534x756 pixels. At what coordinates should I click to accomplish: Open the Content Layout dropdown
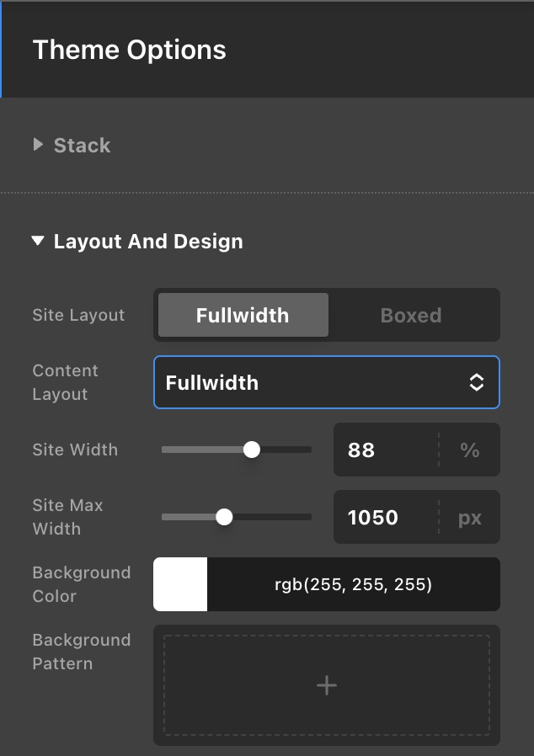(326, 383)
